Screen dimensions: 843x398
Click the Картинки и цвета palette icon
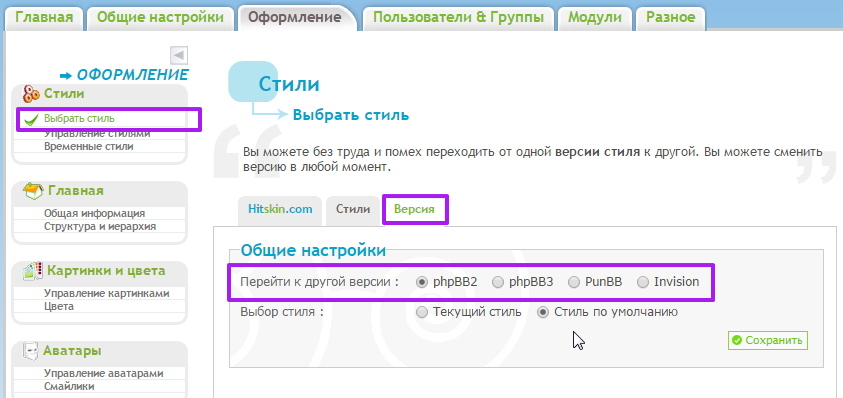coord(33,271)
